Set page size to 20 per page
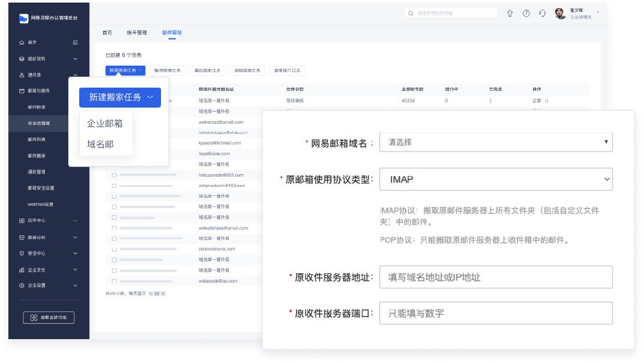Viewport: 644px width, 363px height. click(156, 294)
